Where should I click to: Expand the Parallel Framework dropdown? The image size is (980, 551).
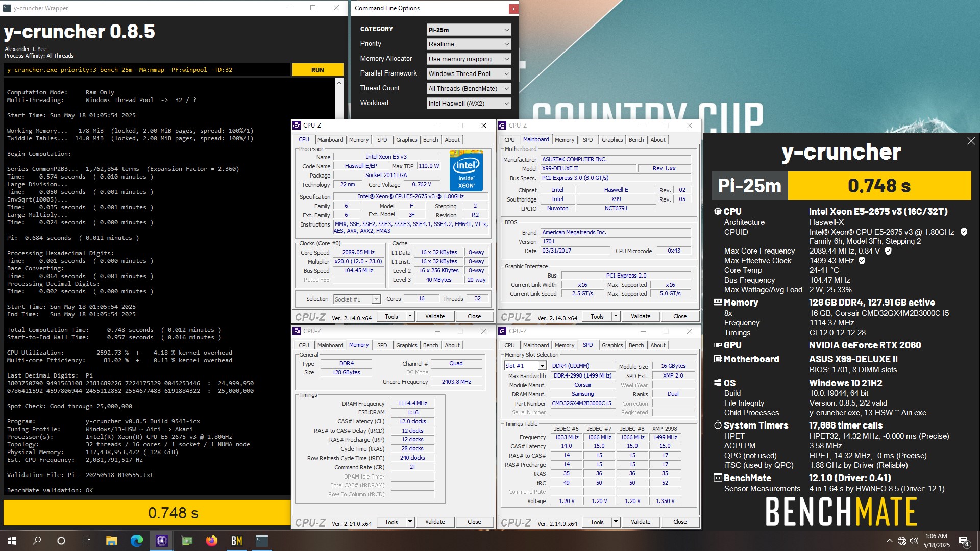tap(469, 74)
